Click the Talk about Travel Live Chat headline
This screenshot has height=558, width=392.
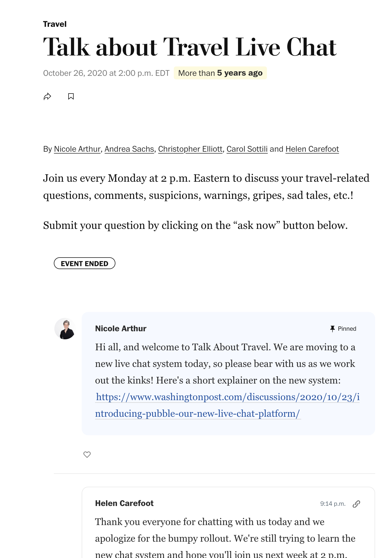pyautogui.click(x=190, y=47)
